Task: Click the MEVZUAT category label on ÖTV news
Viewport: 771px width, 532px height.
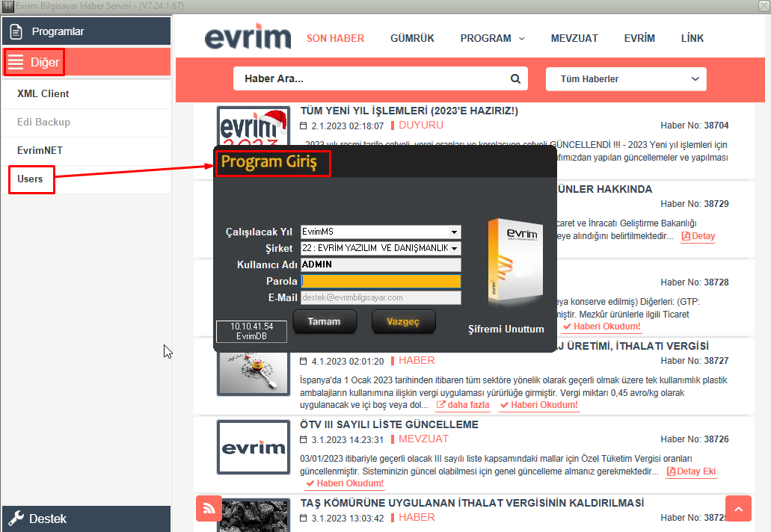Action: [423, 439]
